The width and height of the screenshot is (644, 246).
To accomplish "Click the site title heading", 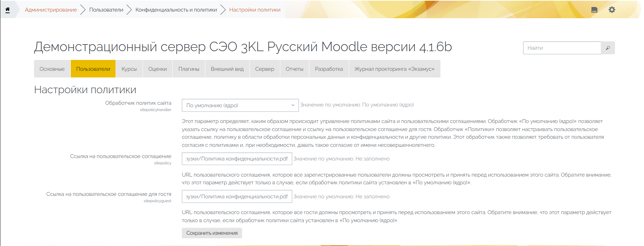I will pos(243,47).
